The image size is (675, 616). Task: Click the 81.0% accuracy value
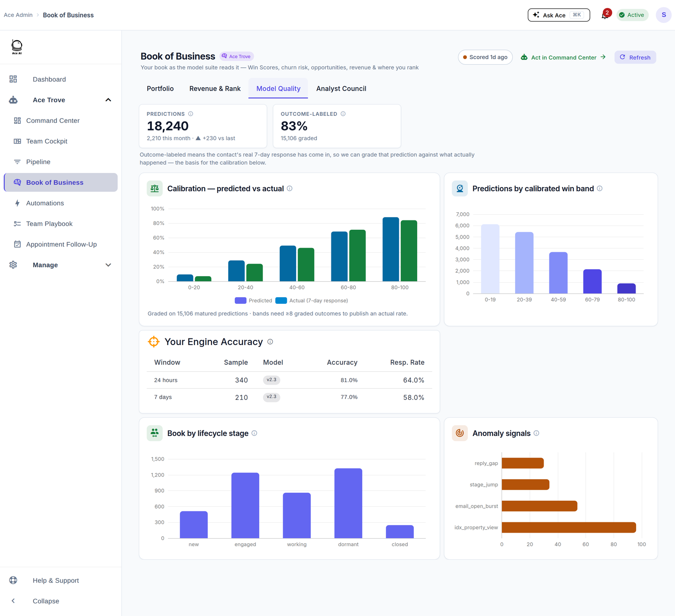349,380
